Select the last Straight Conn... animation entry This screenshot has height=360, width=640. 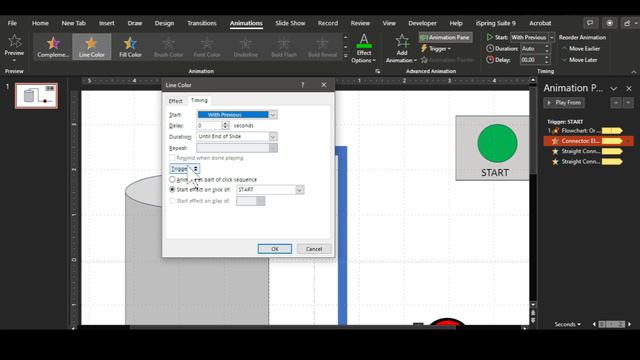tap(585, 162)
